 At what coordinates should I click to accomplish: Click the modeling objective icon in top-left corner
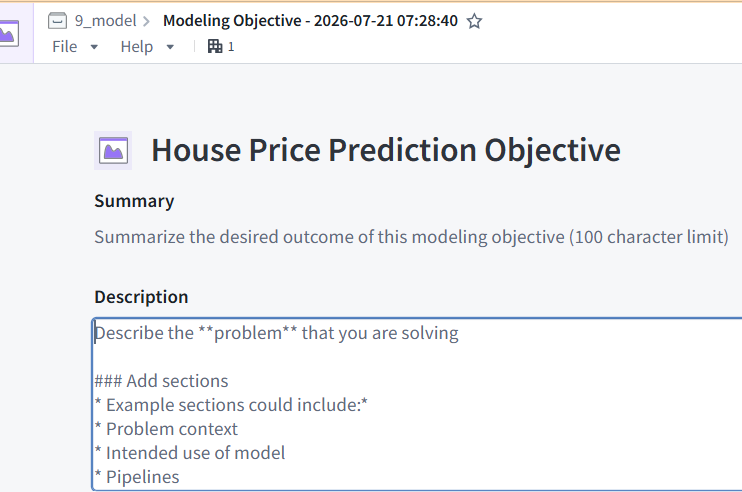point(9,34)
